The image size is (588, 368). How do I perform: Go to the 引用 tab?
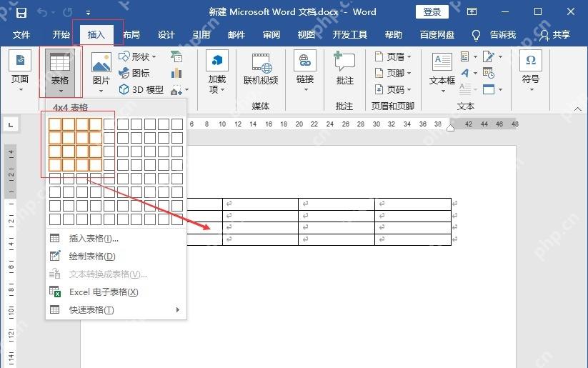click(201, 35)
